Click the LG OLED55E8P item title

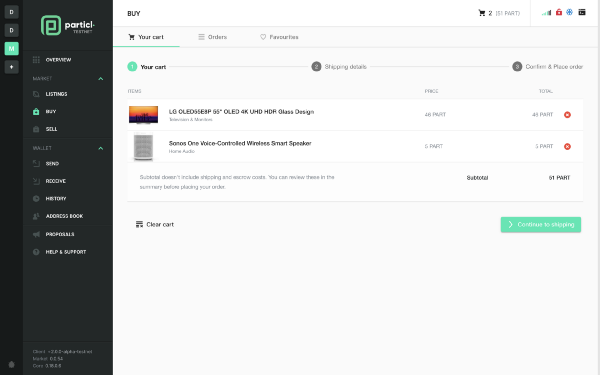tap(241, 112)
